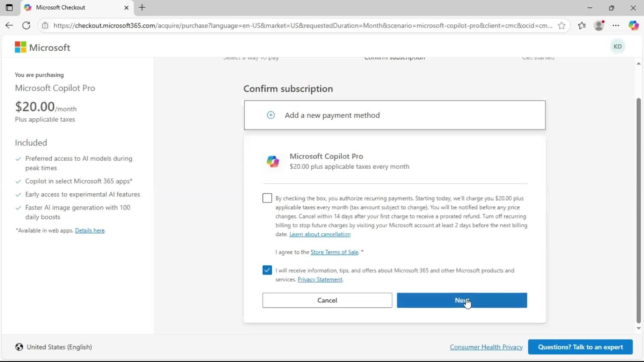Launch the Copilot sidebar icon
Image resolution: width=644 pixels, height=362 pixels.
point(633,25)
